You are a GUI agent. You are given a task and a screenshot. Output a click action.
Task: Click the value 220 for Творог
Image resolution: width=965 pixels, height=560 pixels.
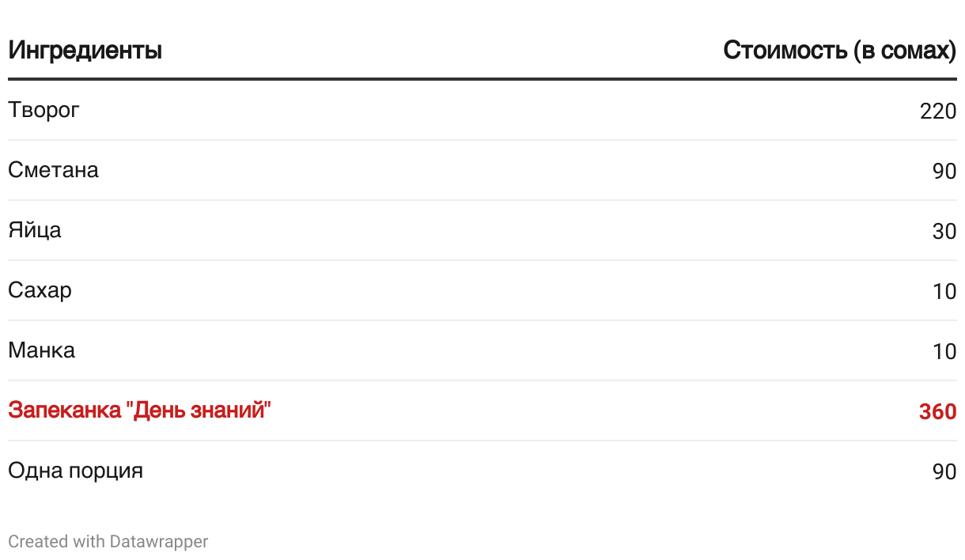pyautogui.click(x=938, y=111)
